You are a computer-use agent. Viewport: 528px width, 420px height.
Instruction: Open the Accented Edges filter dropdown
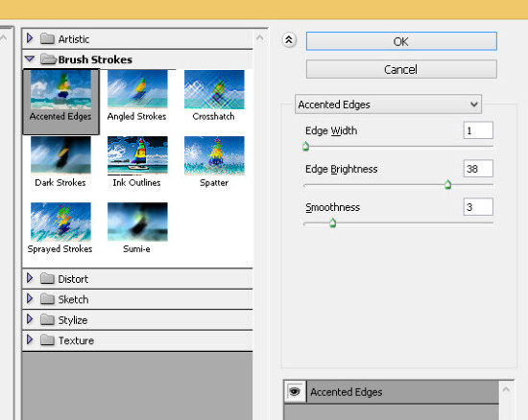coord(388,105)
